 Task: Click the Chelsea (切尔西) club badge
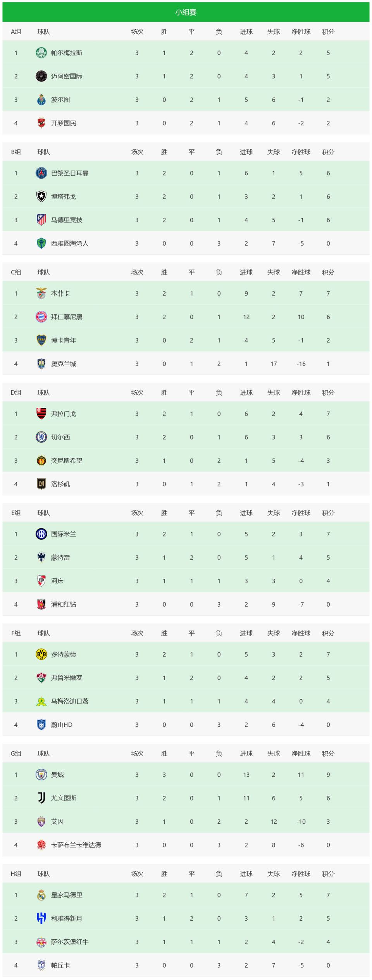click(41, 437)
